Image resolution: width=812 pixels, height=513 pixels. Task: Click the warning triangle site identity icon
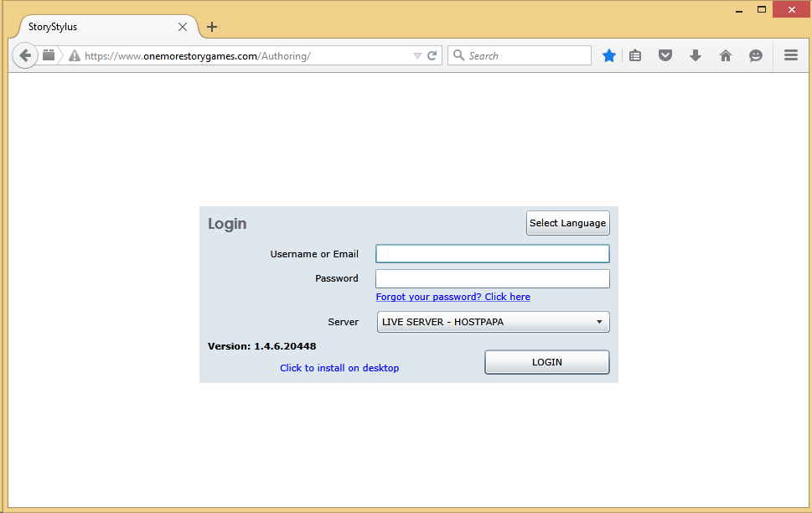tap(75, 55)
